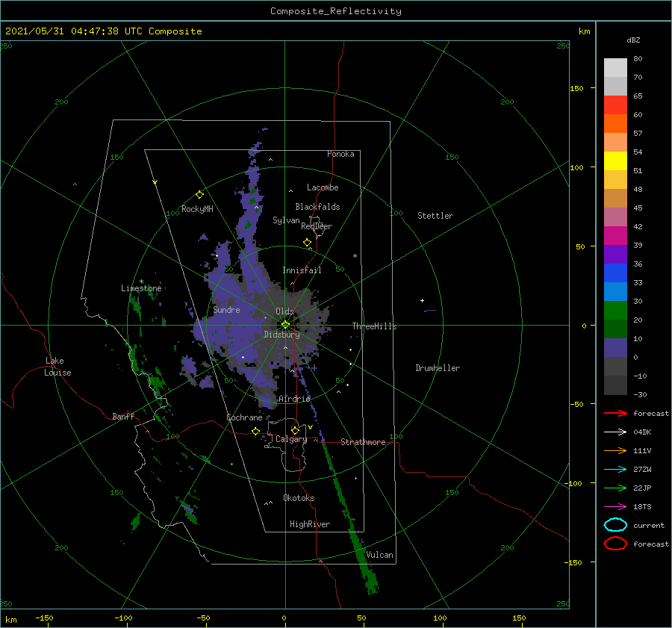
Task: Select the yellow diamond marker directly above Calgary label
Action: click(295, 430)
